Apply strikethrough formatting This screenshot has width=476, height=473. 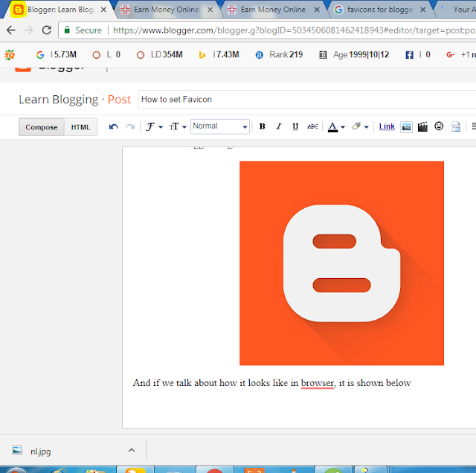click(x=312, y=127)
